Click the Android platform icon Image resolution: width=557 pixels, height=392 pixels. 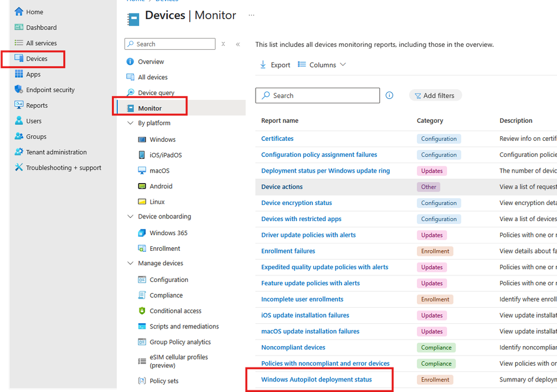[x=142, y=187]
